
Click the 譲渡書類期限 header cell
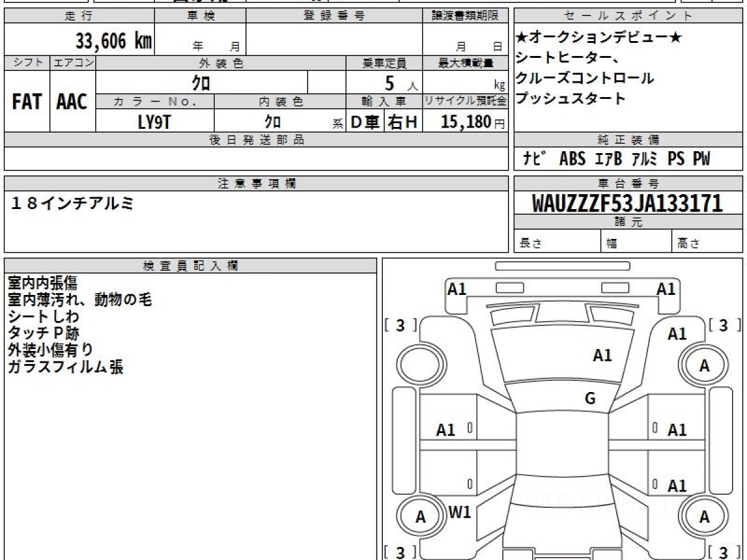tap(466, 16)
